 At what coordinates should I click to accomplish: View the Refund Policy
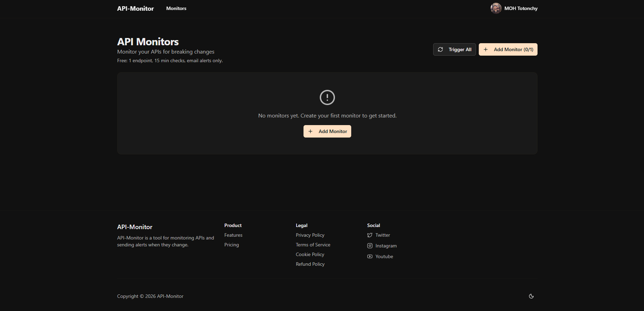[310, 264]
